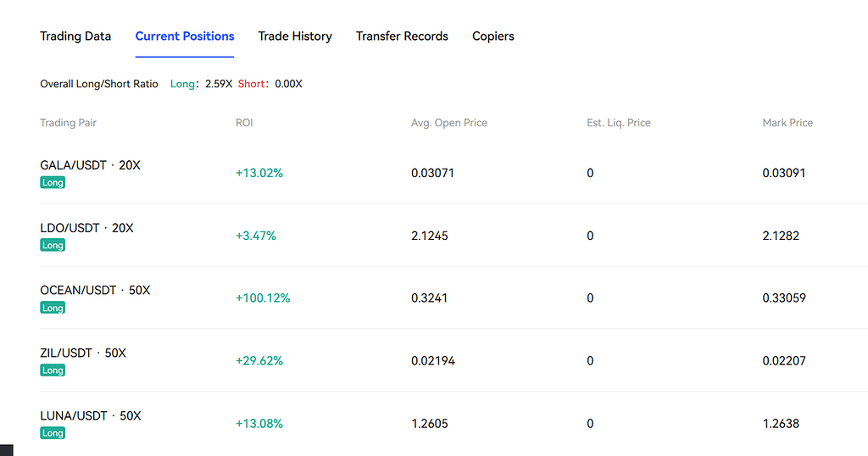
Task: Click the Long badge under LUNA/USDT
Action: (53, 433)
